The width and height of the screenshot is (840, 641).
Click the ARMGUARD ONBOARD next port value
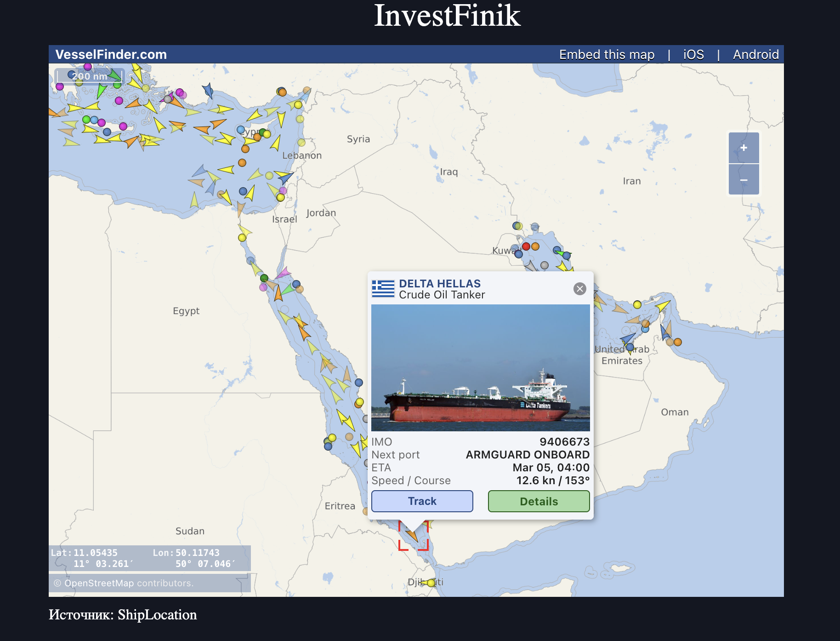(528, 455)
